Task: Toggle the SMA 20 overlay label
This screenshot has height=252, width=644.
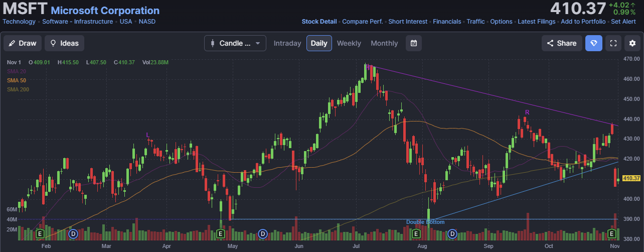Action: coord(17,71)
